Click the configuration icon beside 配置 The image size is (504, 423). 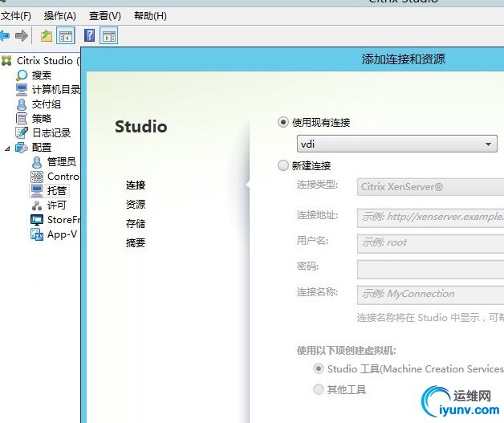click(22, 148)
